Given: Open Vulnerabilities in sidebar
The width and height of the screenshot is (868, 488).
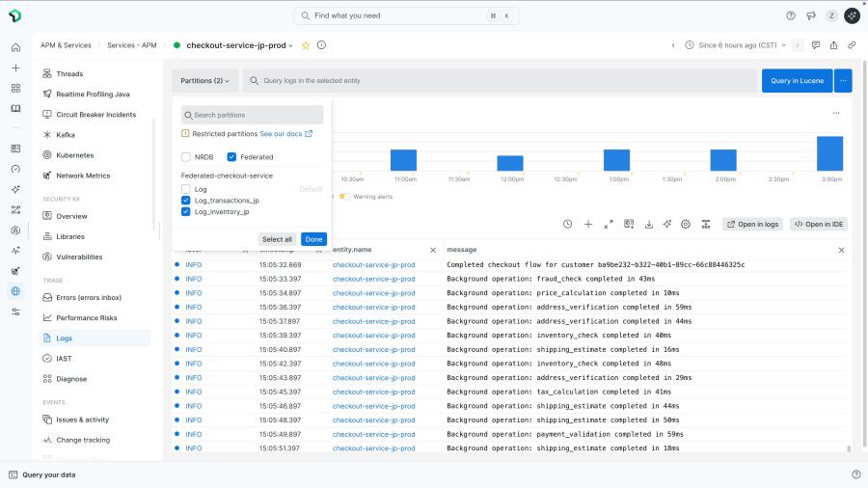Looking at the screenshot, I should coord(79,258).
